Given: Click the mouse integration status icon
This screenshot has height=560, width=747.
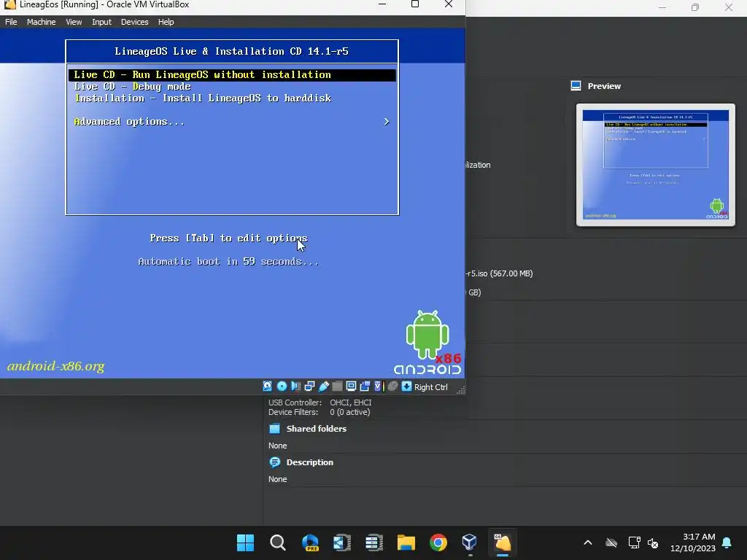Looking at the screenshot, I should tap(392, 386).
